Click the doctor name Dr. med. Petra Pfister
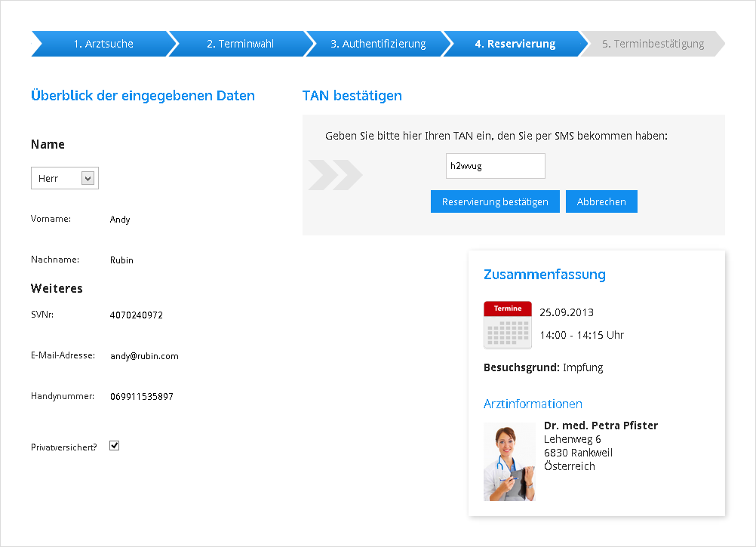The width and height of the screenshot is (756, 547). [x=601, y=426]
